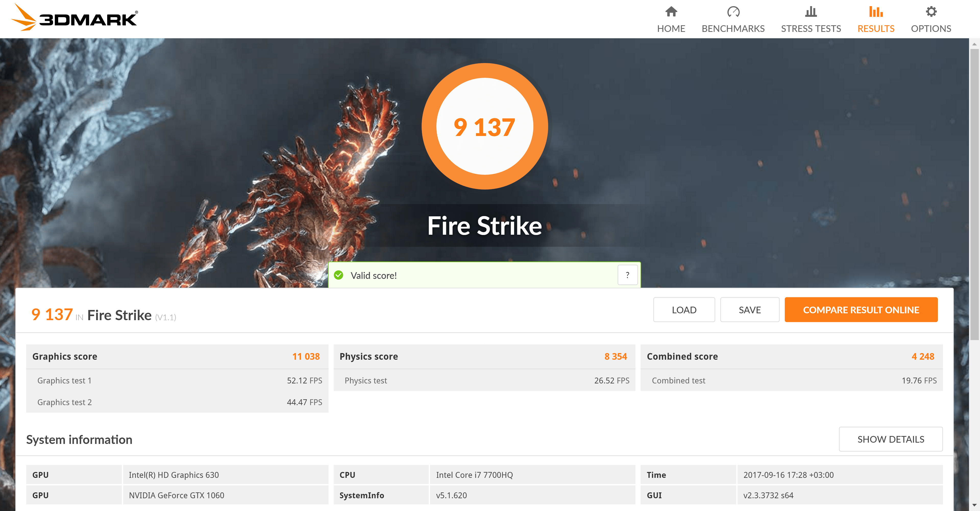This screenshot has width=980, height=511.
Task: Expand system info with SHOW DETAILS
Action: click(890, 439)
